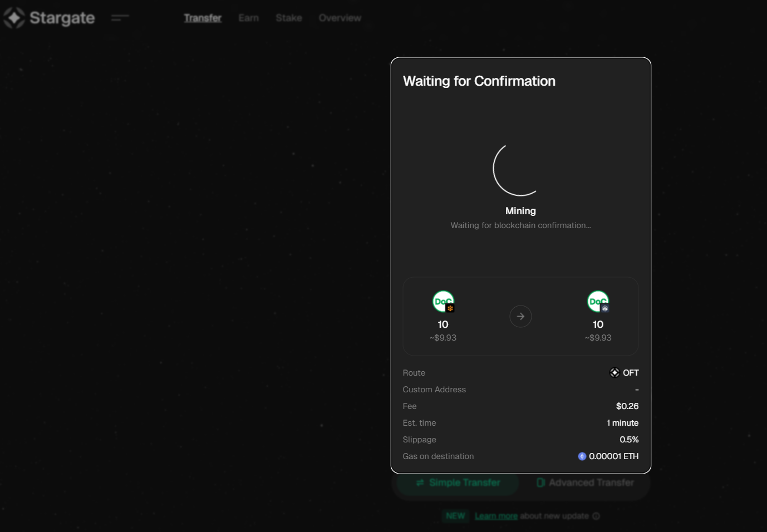This screenshot has width=767, height=532.
Task: Click the arrow icon between tokens
Action: point(520,317)
